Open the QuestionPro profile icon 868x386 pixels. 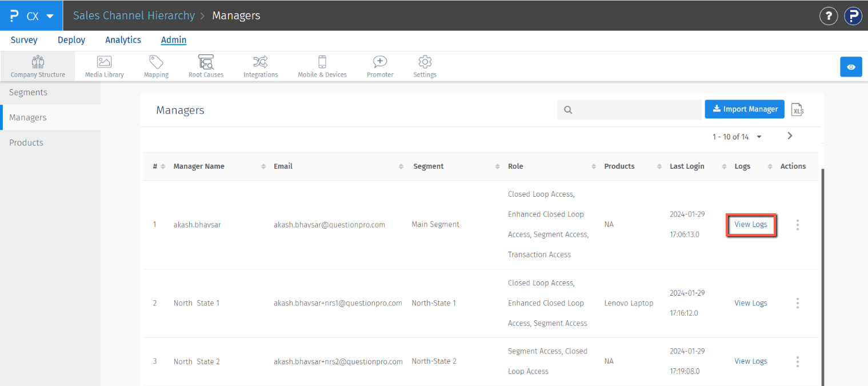[x=853, y=15]
